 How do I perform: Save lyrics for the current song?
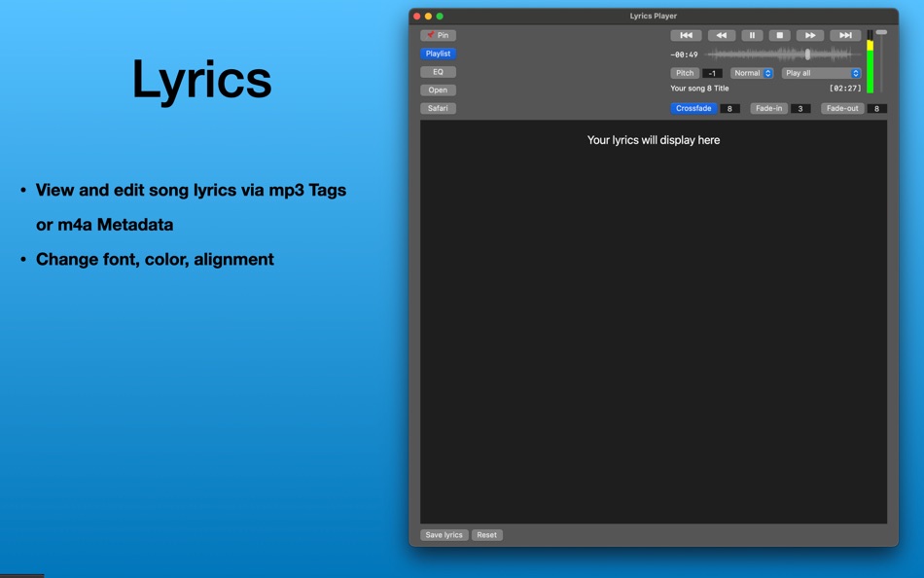tap(444, 534)
